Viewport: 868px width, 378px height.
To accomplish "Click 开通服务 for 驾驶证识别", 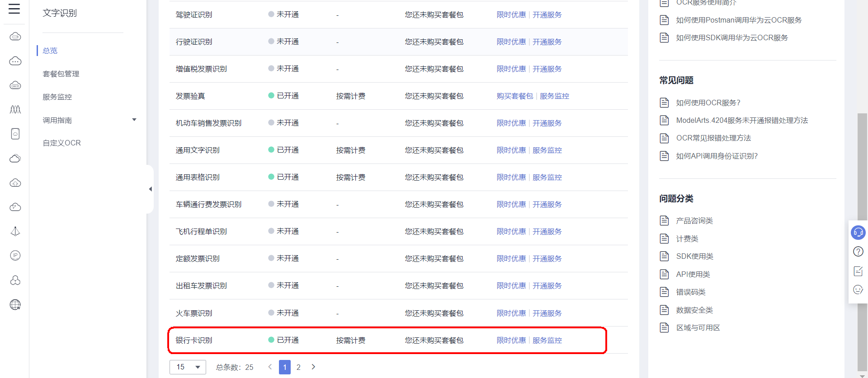I will (547, 14).
